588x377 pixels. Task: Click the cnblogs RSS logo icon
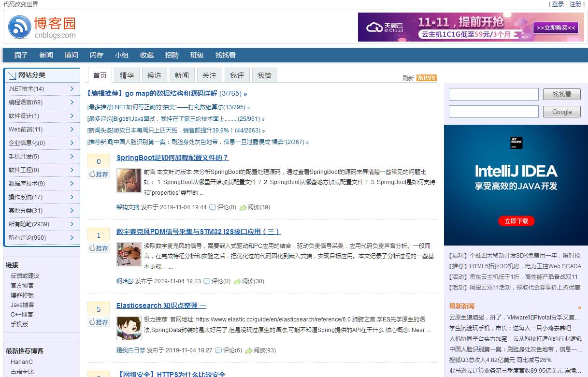(x=20, y=27)
